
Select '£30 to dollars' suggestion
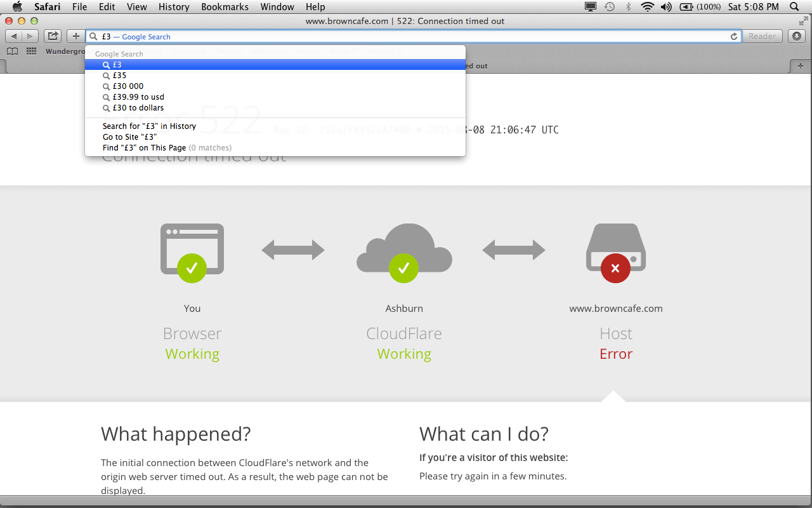[x=275, y=108]
